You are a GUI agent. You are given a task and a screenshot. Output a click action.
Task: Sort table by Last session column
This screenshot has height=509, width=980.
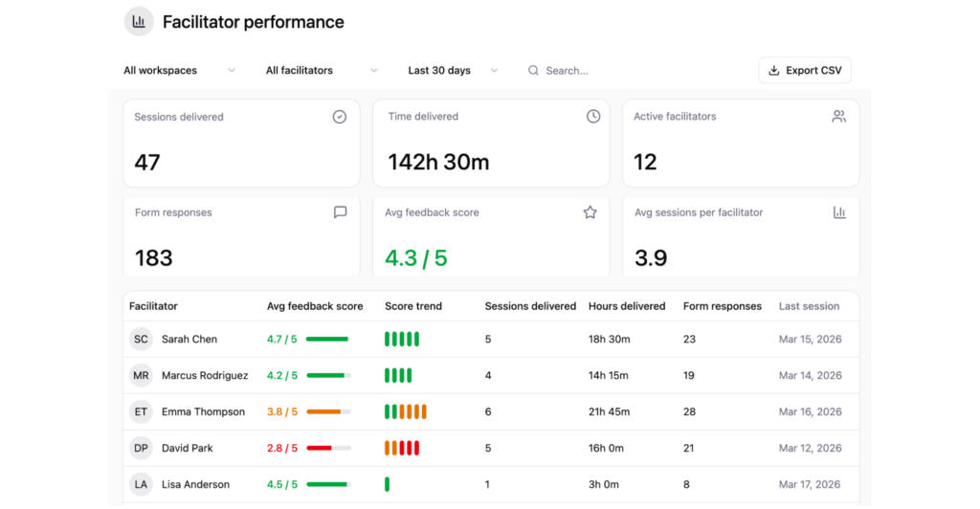tap(809, 307)
